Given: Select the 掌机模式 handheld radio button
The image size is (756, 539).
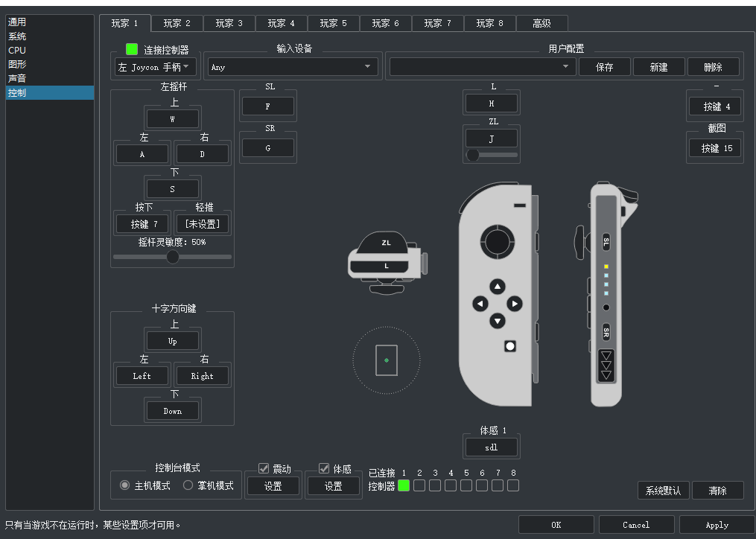Looking at the screenshot, I should (188, 485).
